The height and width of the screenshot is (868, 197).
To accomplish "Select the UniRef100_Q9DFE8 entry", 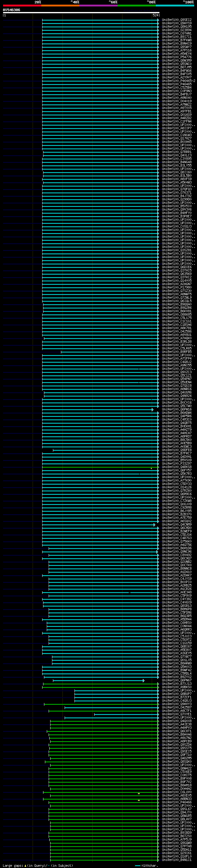I will click(x=177, y=450).
